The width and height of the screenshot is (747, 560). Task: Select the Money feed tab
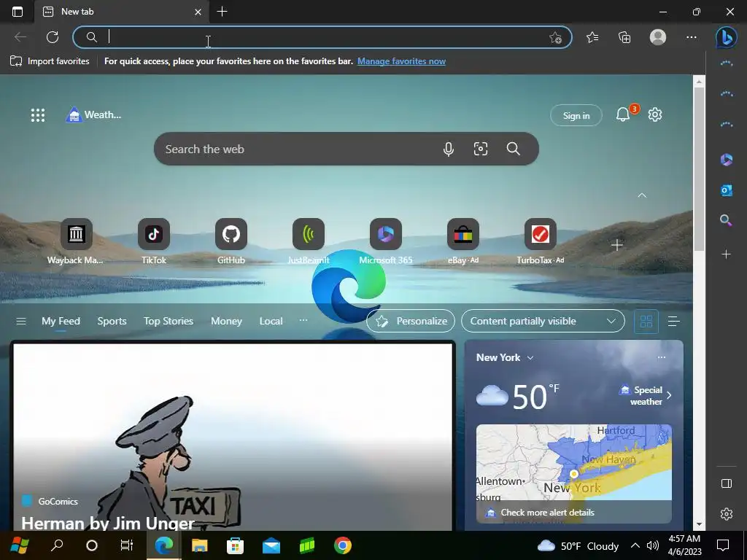[226, 321]
